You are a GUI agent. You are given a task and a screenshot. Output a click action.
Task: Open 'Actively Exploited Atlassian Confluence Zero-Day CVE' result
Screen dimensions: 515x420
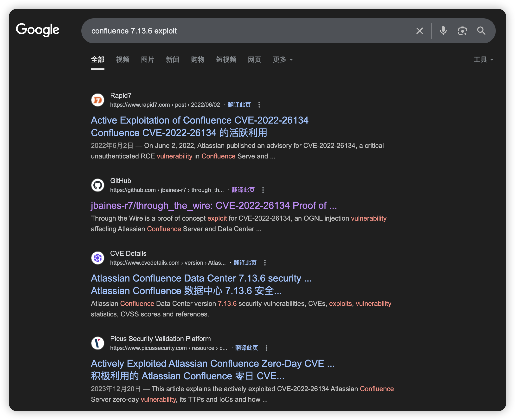213,370
